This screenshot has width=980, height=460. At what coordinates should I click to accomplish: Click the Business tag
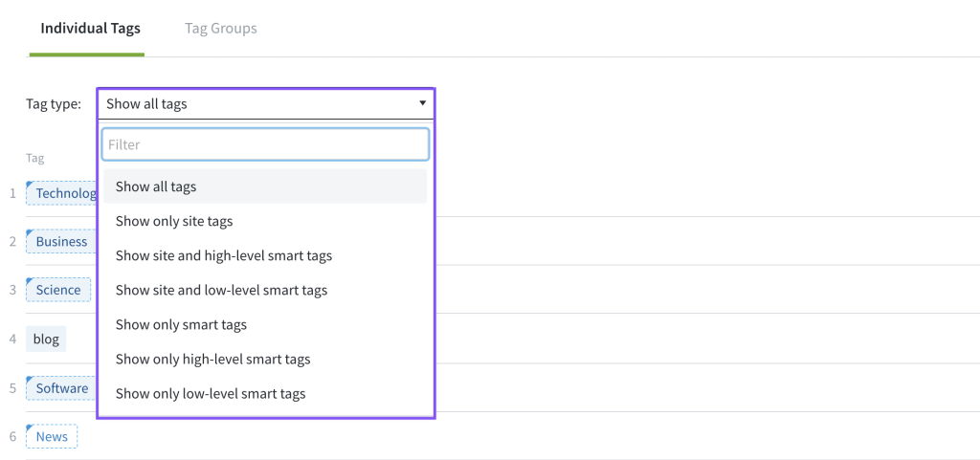(61, 241)
